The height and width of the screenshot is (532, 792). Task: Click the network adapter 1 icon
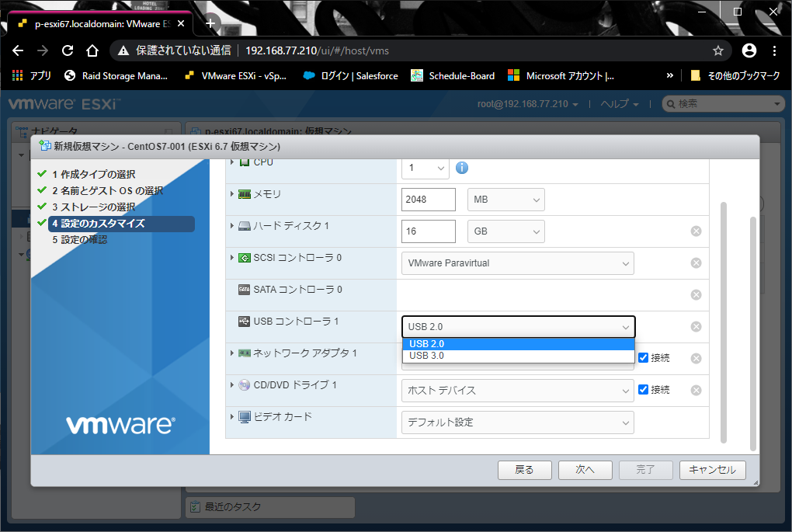click(x=245, y=353)
